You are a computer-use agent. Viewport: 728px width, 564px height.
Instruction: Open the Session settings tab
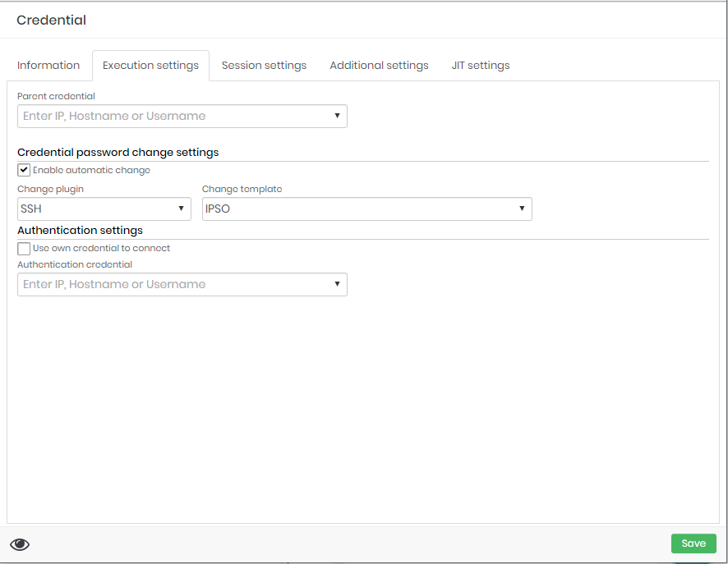(x=265, y=66)
